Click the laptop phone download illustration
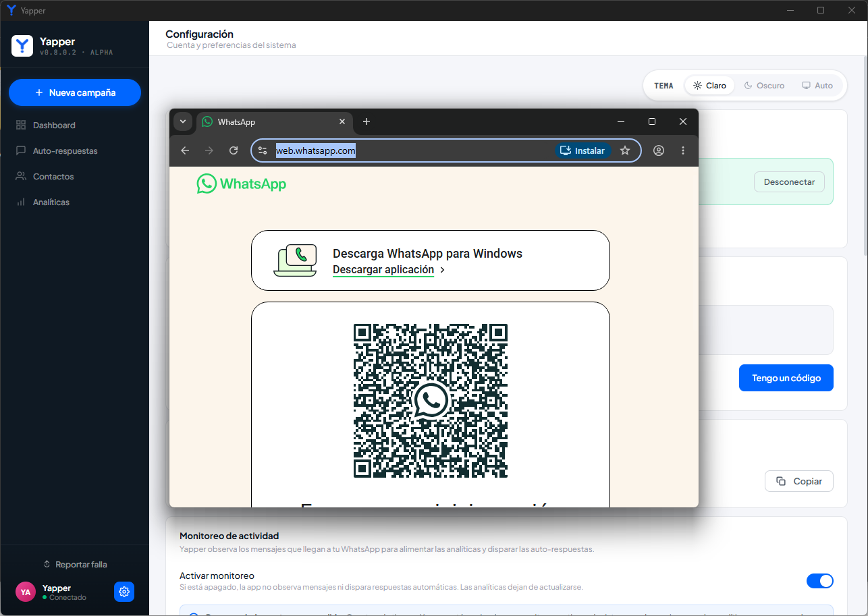This screenshot has height=616, width=868. [x=296, y=260]
